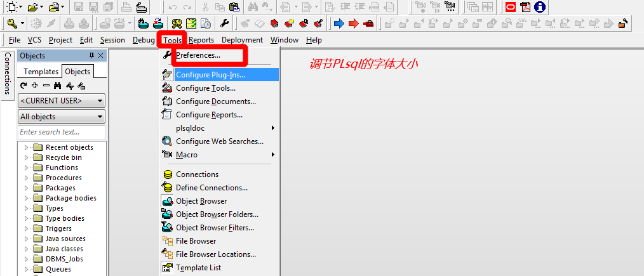Viewport: 644px width, 276px height.
Task: Click the Enter search text field
Action: [62, 132]
